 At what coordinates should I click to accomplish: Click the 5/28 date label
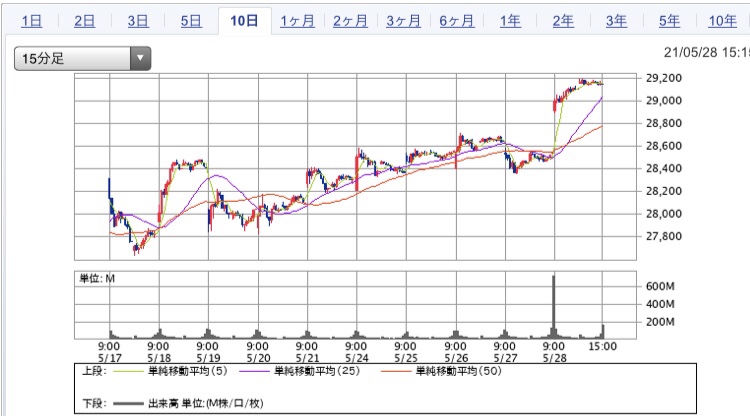554,358
